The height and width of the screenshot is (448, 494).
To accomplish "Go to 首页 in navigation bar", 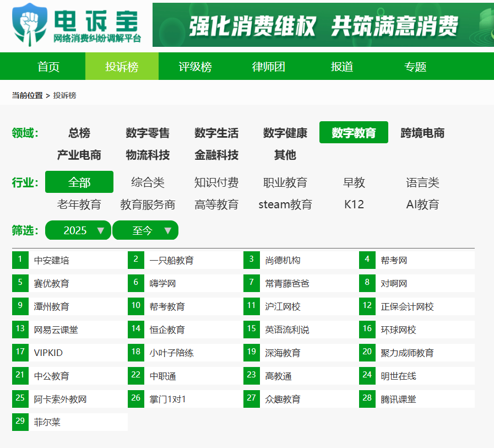I will (x=48, y=66).
